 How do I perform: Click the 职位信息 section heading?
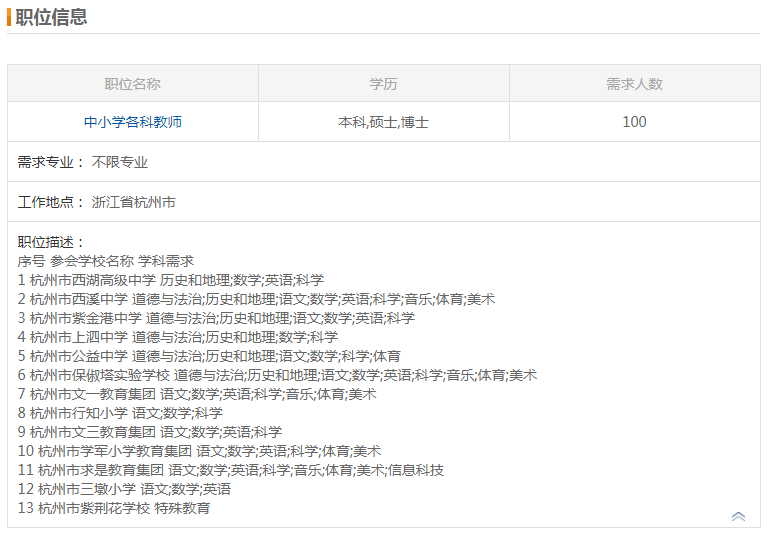[x=51, y=17]
